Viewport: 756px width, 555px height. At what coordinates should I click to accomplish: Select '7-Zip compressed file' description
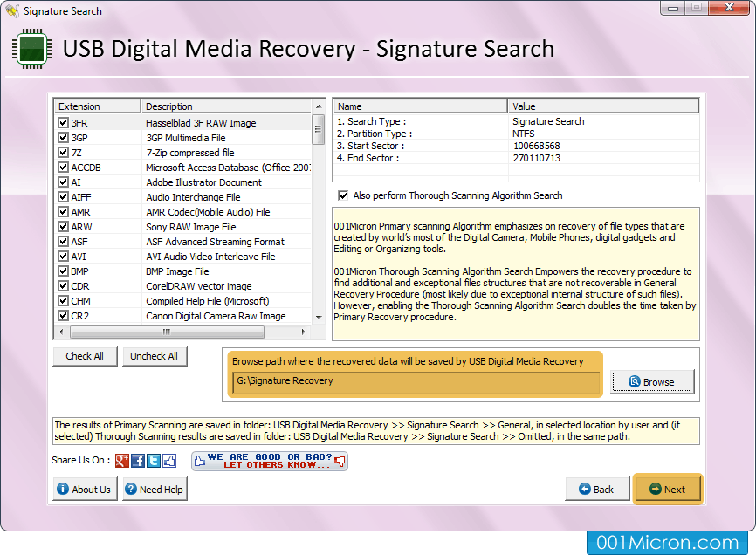point(190,153)
